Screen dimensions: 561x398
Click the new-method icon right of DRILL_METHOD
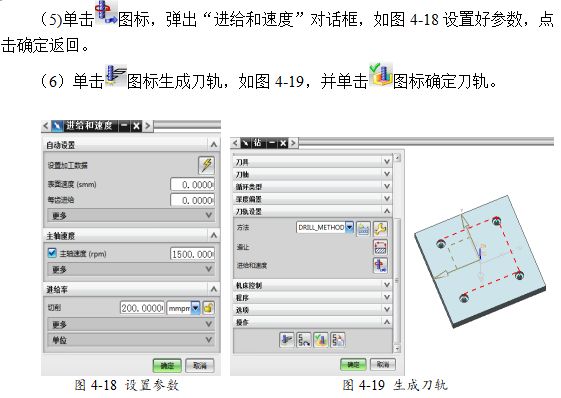click(364, 228)
